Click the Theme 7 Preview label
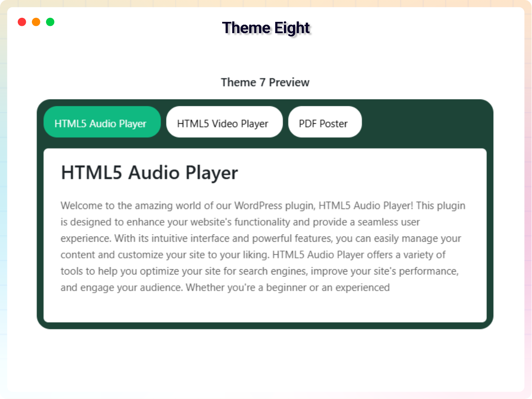Image resolution: width=532 pixels, height=399 pixels. click(265, 82)
